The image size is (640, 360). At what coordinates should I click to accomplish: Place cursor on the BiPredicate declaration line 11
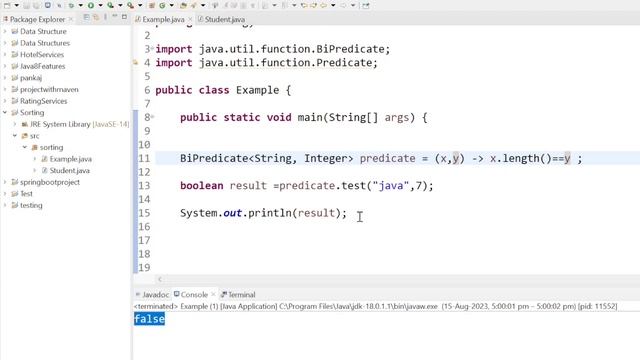coord(381,158)
